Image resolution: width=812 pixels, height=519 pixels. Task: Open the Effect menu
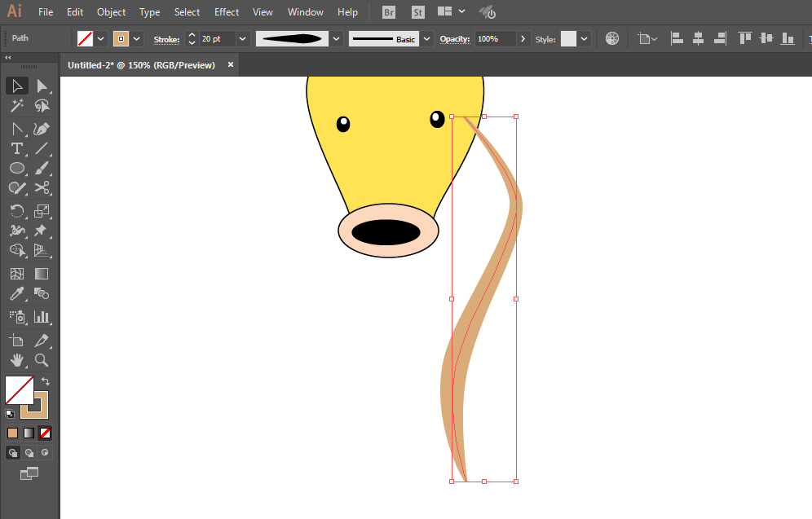click(227, 12)
